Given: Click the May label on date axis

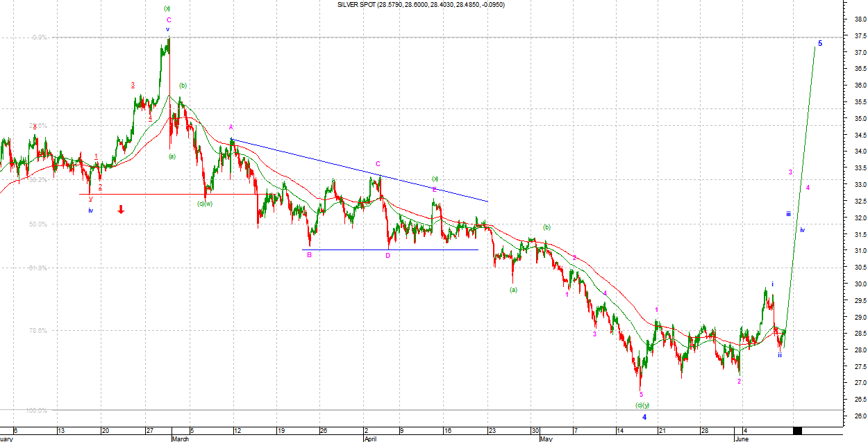Looking at the screenshot, I should (548, 439).
